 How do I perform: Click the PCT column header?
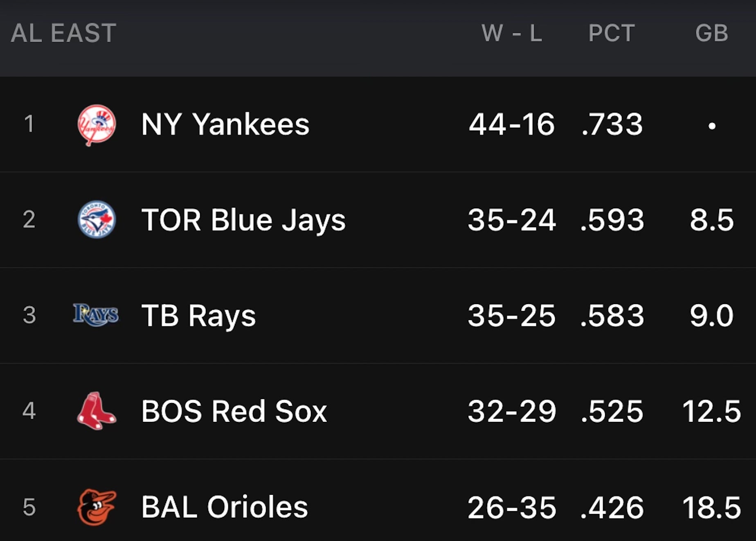tap(612, 33)
